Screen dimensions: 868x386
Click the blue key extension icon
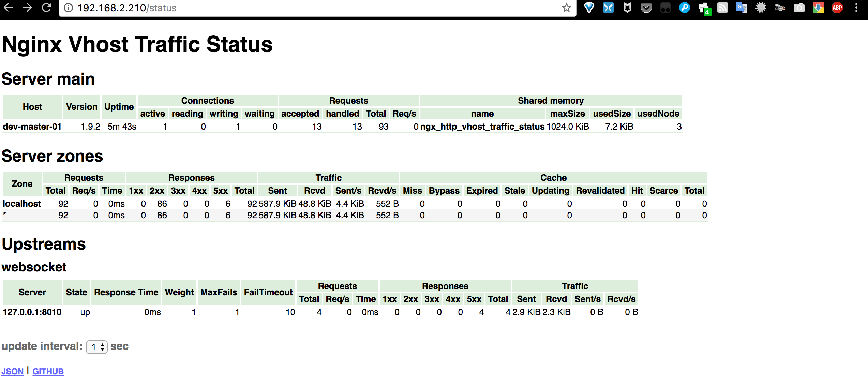click(684, 8)
